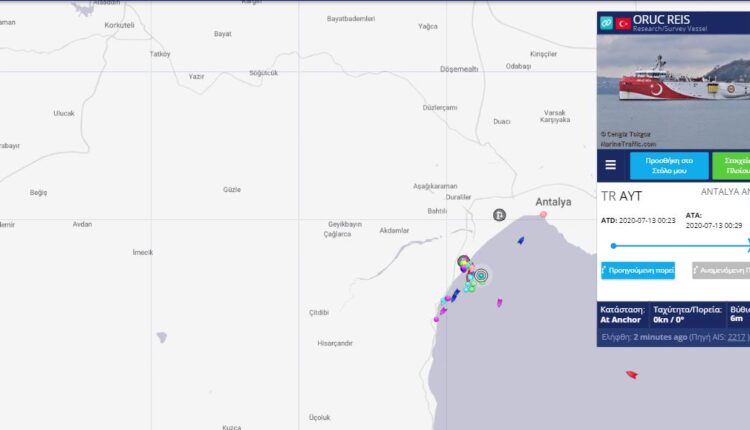The image size is (750, 430).
Task: Click the Προσθήκη στο Στόλο μου button
Action: tap(669, 165)
